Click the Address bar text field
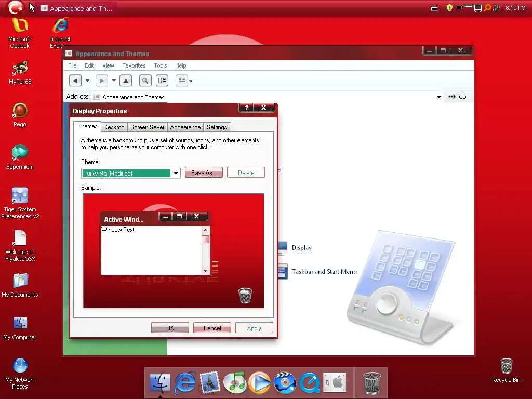Screen dimensions: 532x399 coord(268,97)
